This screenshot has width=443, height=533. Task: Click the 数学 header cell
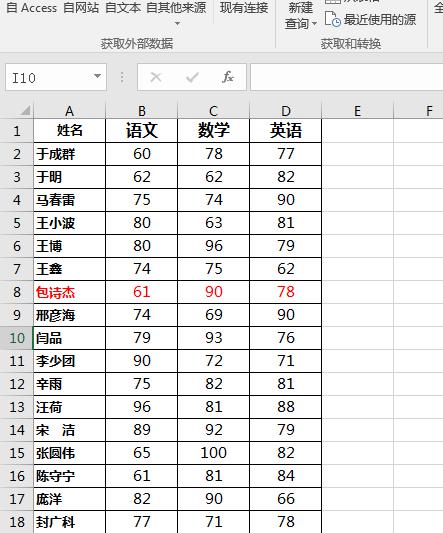tap(214, 131)
